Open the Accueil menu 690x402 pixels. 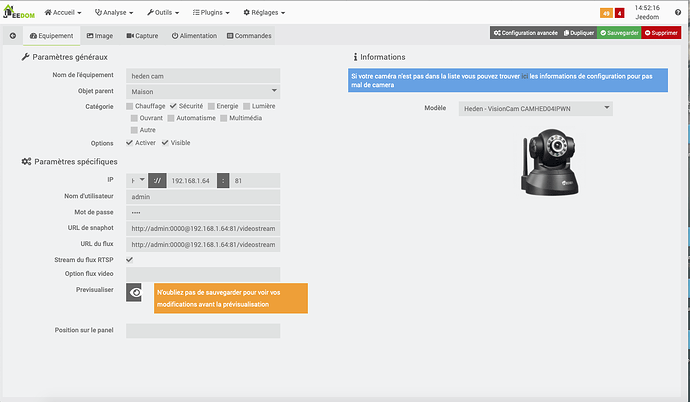pos(63,13)
